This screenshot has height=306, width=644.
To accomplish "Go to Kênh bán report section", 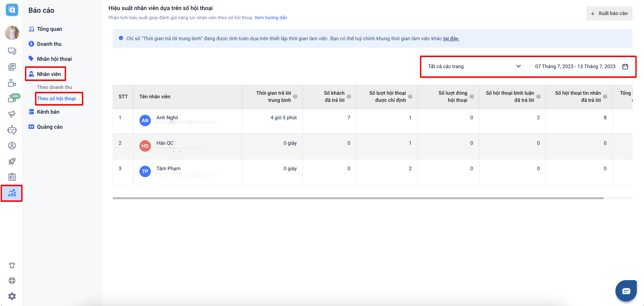I will click(x=48, y=112).
